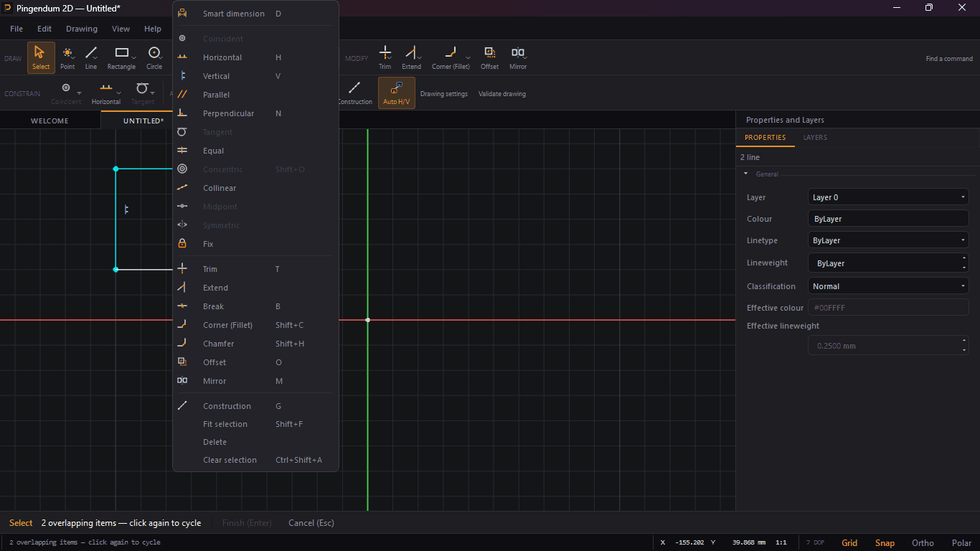
Task: Choose Trim in the context menu
Action: click(x=255, y=269)
